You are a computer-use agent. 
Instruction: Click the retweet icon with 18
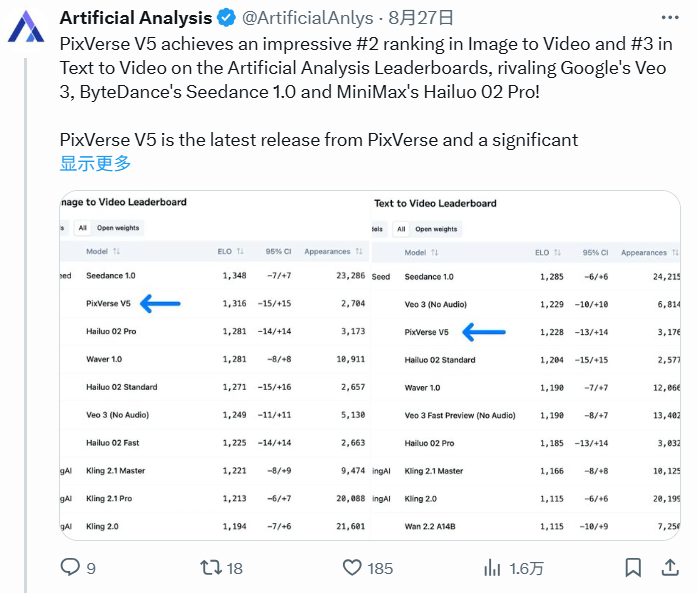211,568
